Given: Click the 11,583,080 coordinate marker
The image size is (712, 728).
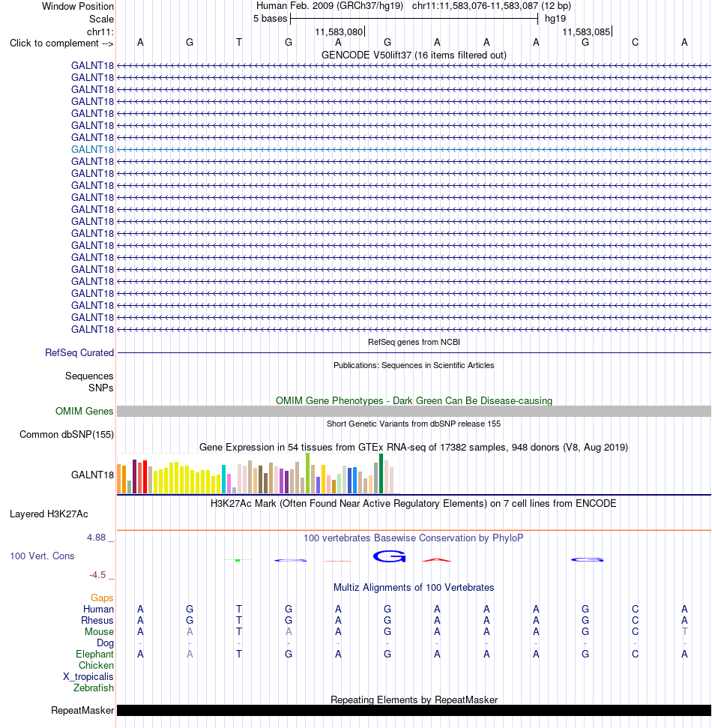Looking at the screenshot, I should [339, 32].
